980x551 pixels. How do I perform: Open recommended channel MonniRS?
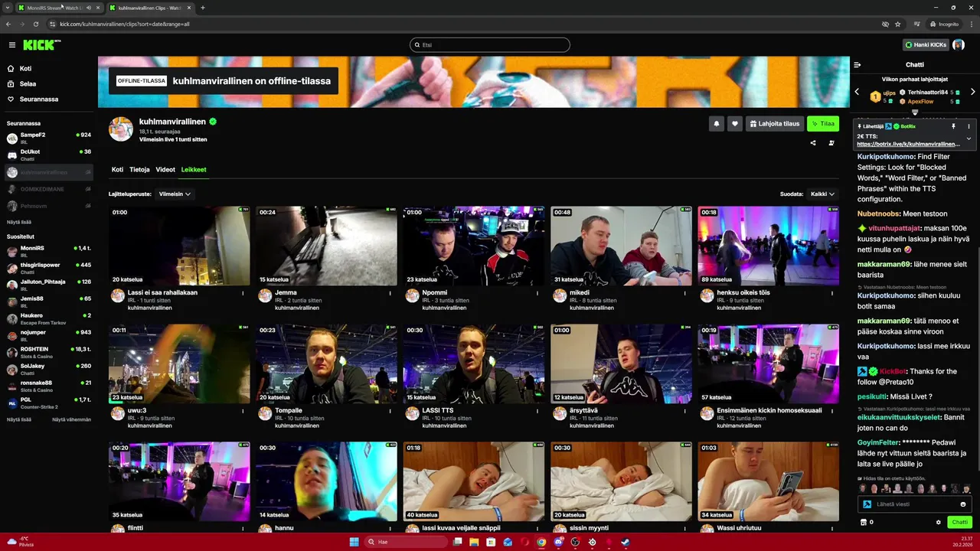click(47, 251)
